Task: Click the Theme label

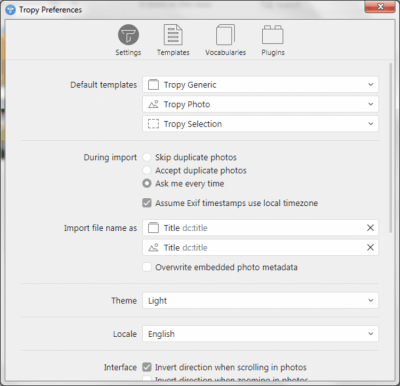Action: point(124,300)
